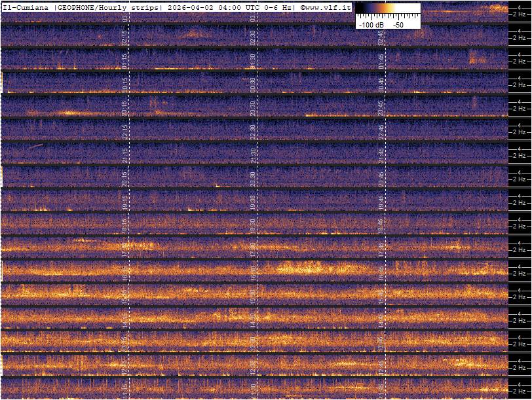Click the 19:30 time marker
Screen dimensions: 532x400
click(x=253, y=202)
